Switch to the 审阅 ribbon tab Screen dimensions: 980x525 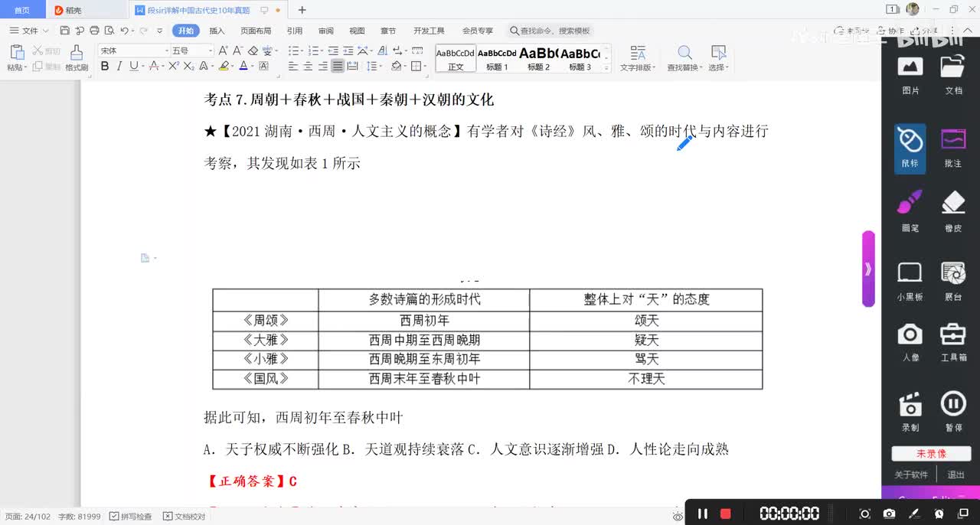[325, 31]
